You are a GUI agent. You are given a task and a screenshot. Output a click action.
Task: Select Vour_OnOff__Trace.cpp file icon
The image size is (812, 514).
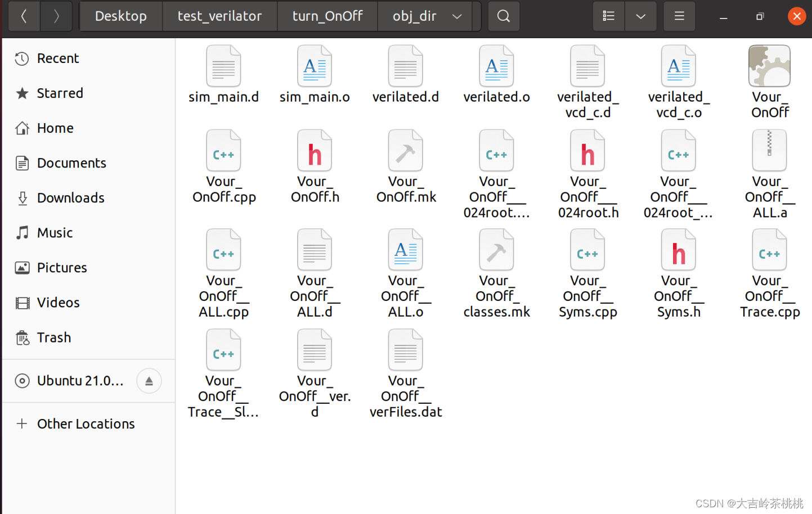769,250
